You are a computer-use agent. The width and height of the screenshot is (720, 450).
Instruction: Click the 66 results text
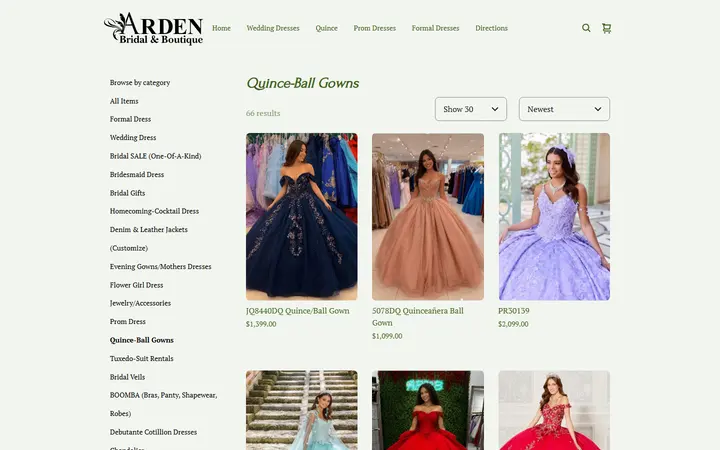point(263,113)
